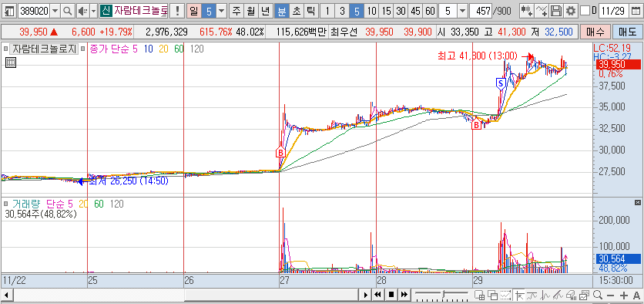Select 15-minute interval
This screenshot has width=644, height=304.
pos(386,11)
